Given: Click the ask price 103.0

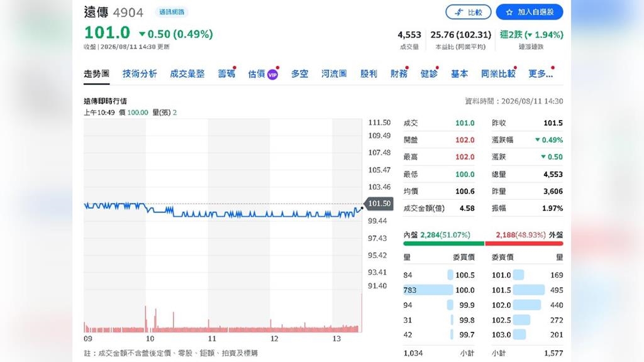Looking at the screenshot, I should 501,335.
